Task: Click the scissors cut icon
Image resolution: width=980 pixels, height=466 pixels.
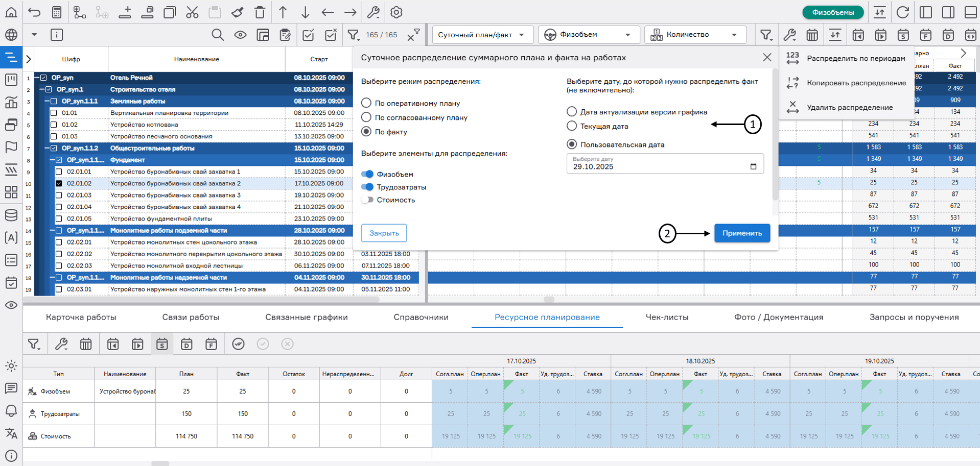Action: (x=192, y=12)
